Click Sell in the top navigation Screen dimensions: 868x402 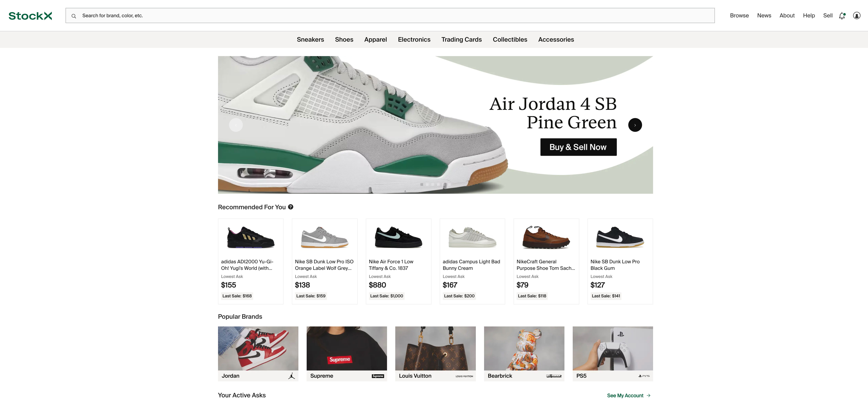(828, 15)
